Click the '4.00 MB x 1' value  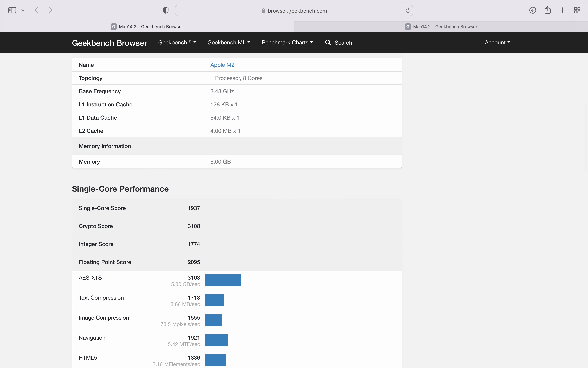click(x=225, y=131)
